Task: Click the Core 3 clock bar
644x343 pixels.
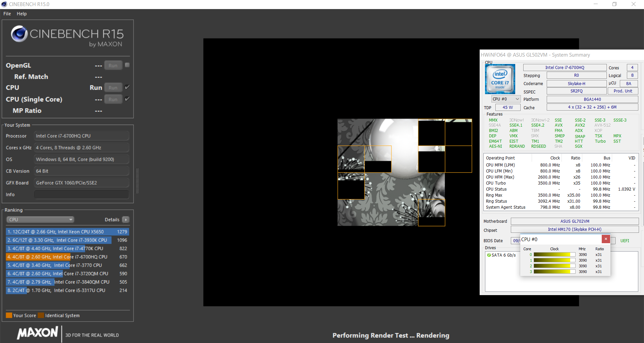Action: (x=554, y=272)
